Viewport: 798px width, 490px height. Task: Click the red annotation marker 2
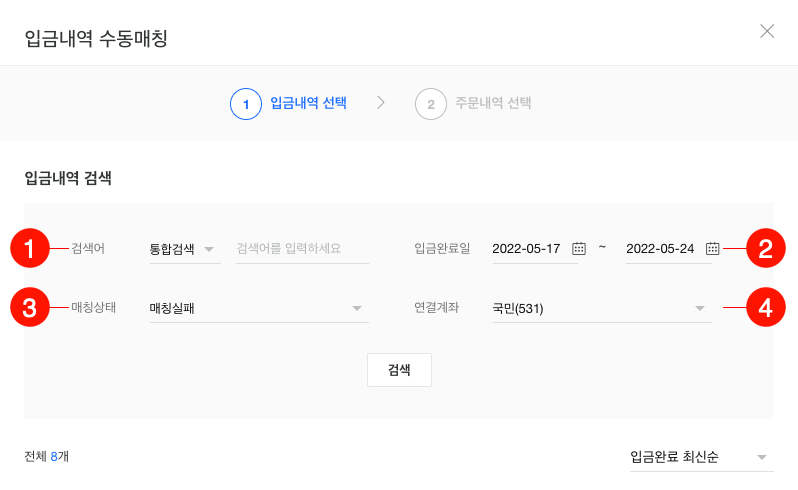(766, 249)
